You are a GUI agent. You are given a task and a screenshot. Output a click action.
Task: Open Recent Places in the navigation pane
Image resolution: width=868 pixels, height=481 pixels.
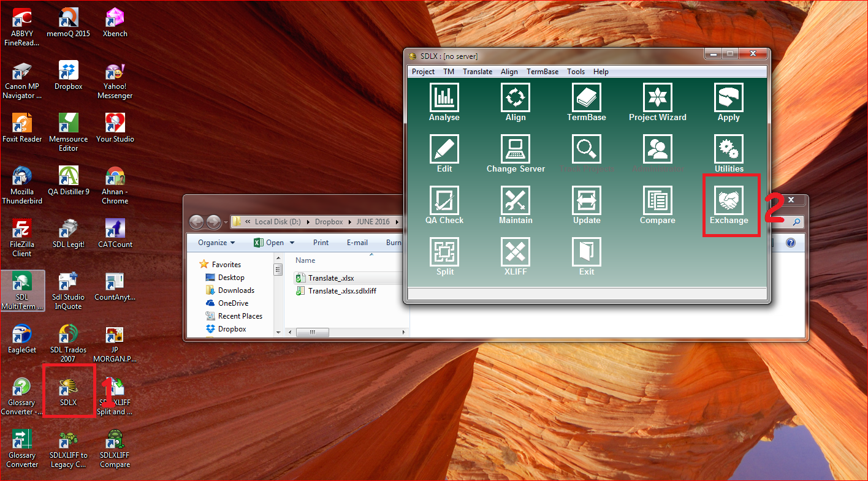(234, 316)
